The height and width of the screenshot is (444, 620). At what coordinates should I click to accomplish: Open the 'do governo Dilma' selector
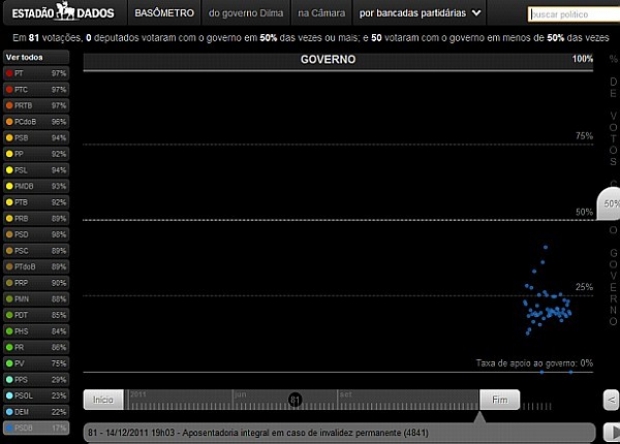click(247, 14)
